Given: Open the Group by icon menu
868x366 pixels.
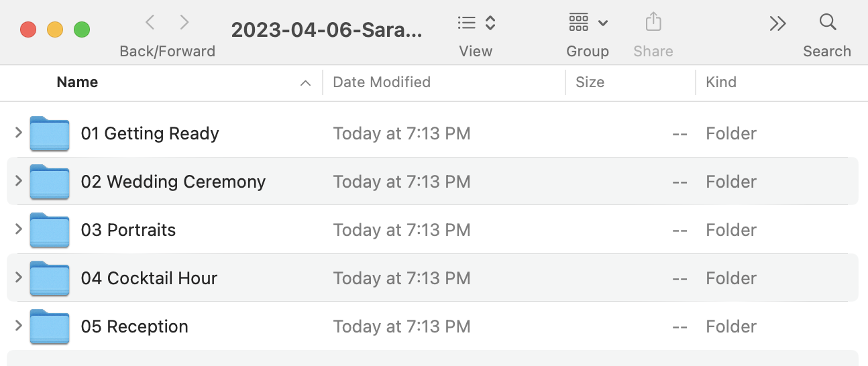Looking at the screenshot, I should pyautogui.click(x=588, y=23).
